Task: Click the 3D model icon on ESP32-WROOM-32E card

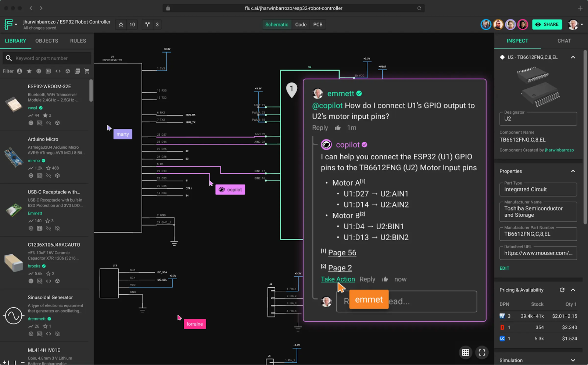Action: point(57,123)
